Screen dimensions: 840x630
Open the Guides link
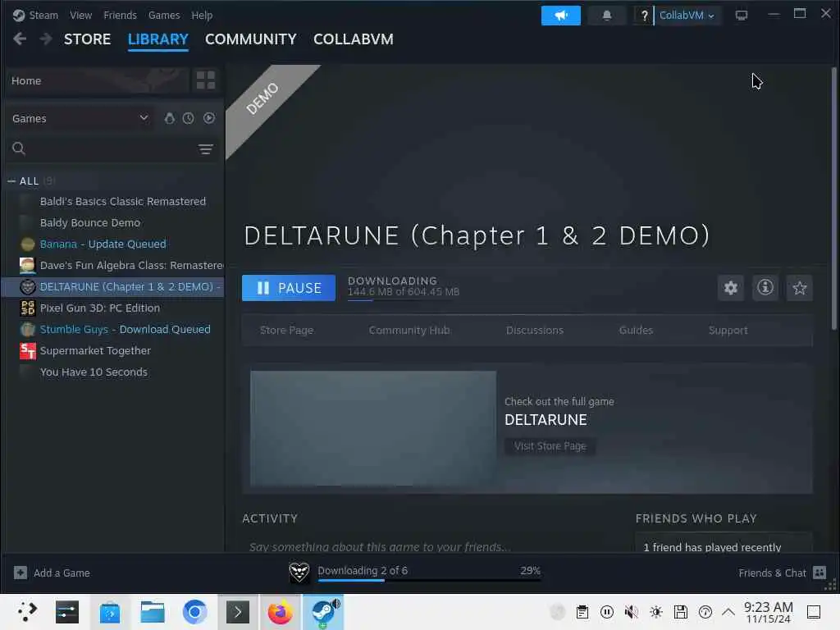(636, 331)
